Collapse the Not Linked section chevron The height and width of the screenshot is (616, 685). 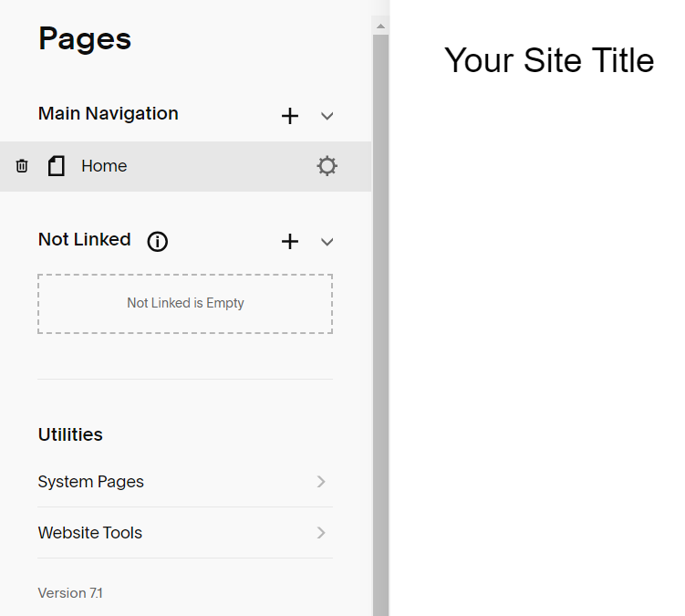327,242
